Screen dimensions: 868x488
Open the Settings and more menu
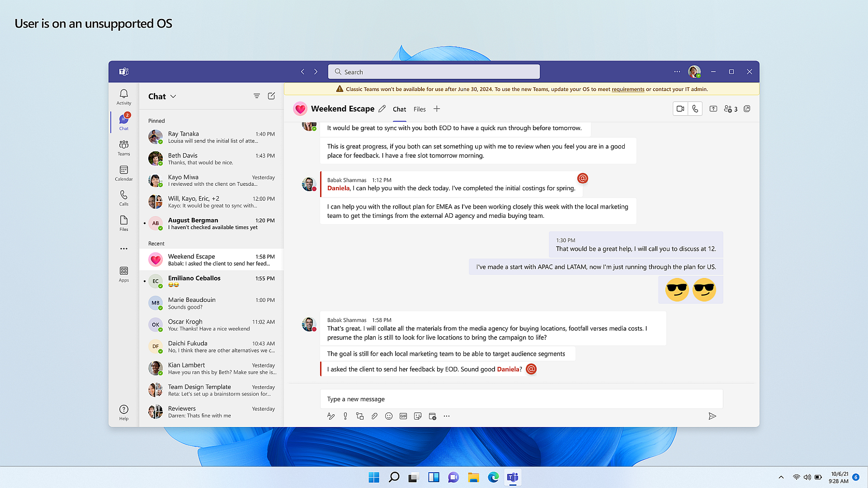click(x=677, y=71)
